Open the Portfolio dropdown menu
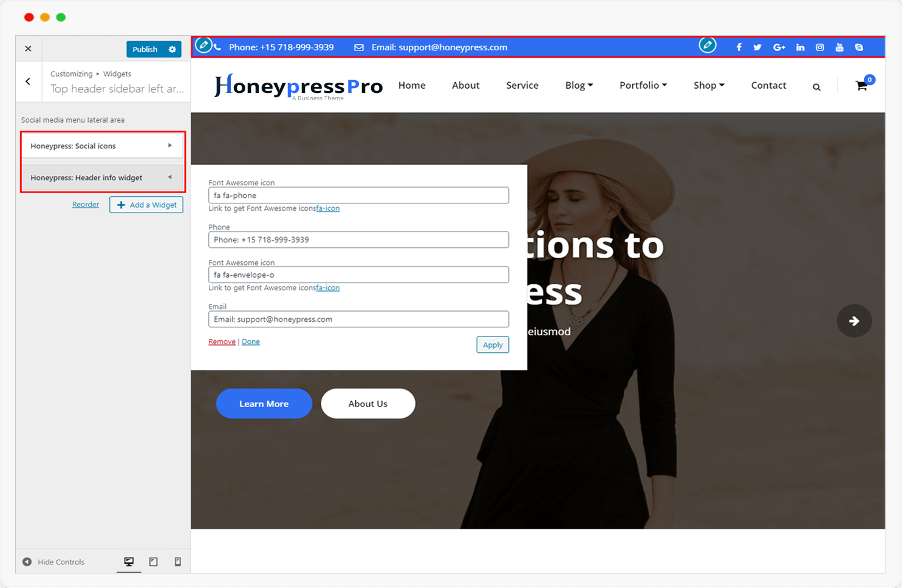This screenshot has width=902, height=588. [x=643, y=85]
